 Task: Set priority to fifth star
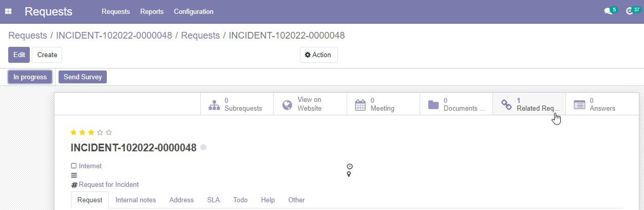tap(108, 133)
